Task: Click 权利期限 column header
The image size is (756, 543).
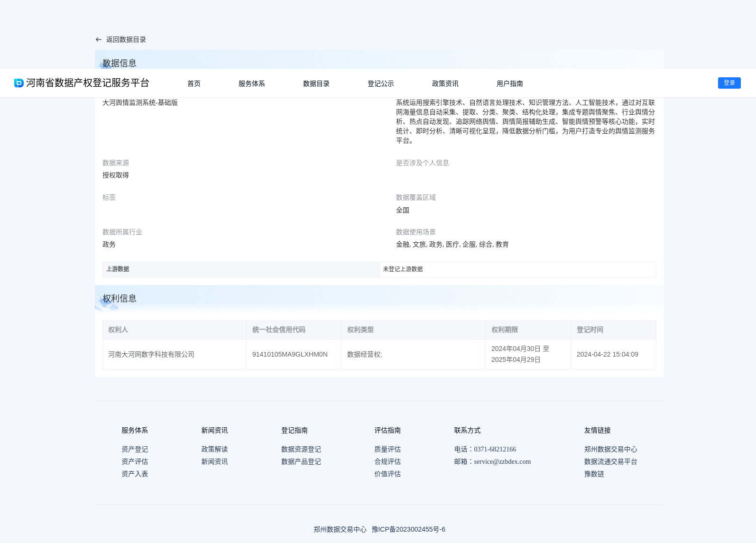Action: [528, 330]
